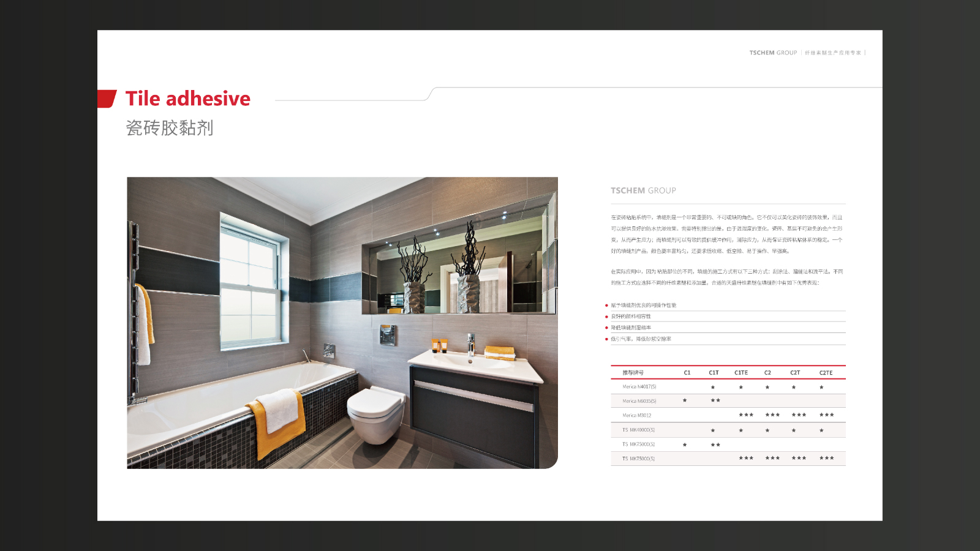Screen dimensions: 980x551
Task: Click the Tile adhesive red title
Action: point(187,99)
